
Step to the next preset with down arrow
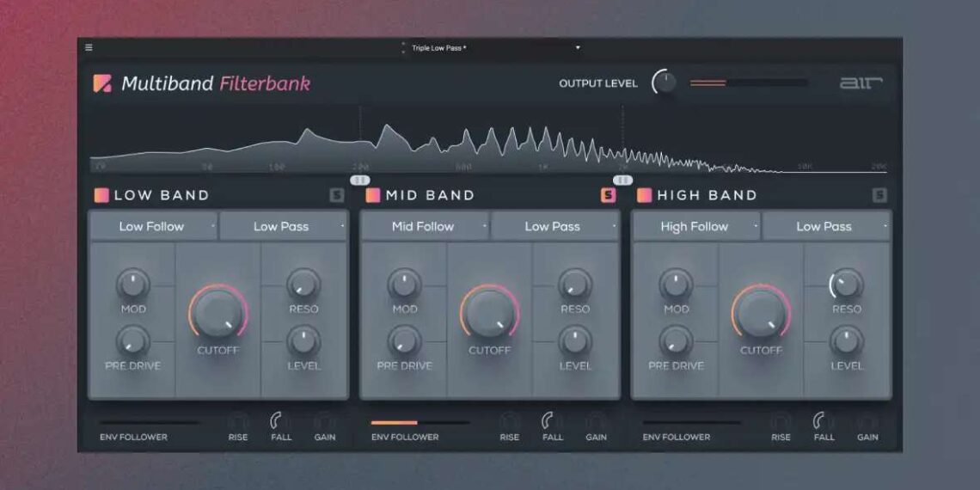pyautogui.click(x=403, y=52)
